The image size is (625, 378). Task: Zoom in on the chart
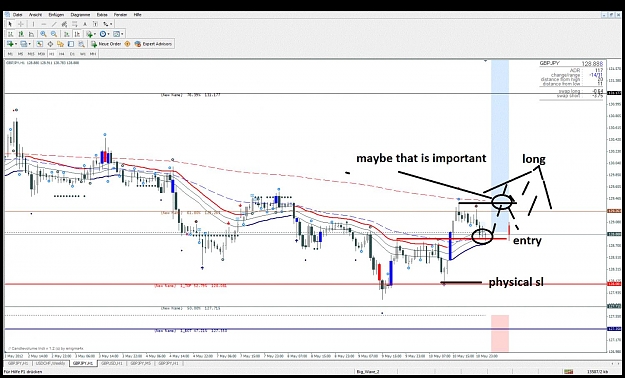coord(43,34)
